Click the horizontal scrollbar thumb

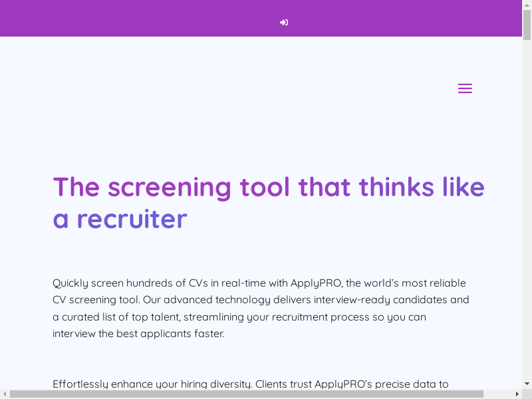coord(246,394)
